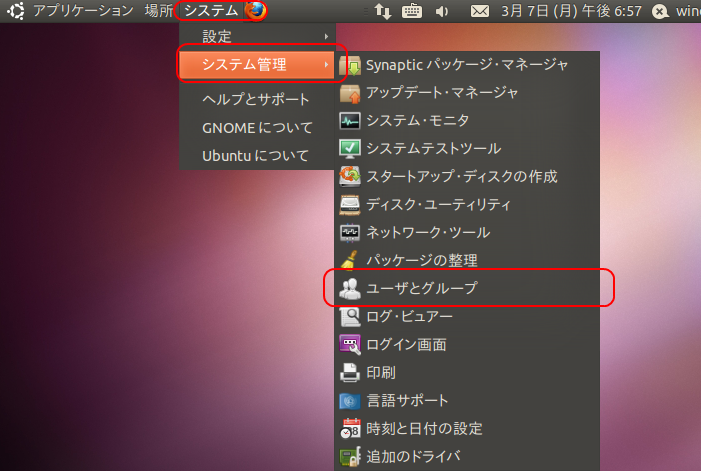Choose パッケージの整理
Viewport: 701px width, 471px height.
(467, 261)
